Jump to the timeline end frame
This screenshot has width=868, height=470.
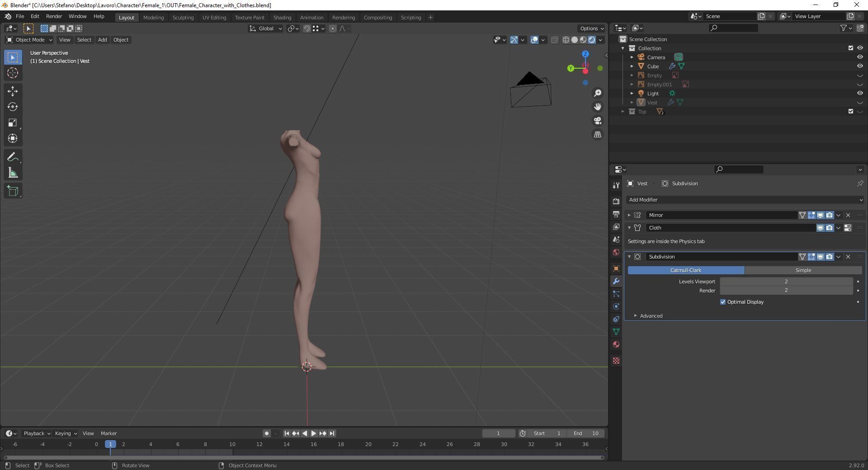pos(332,433)
